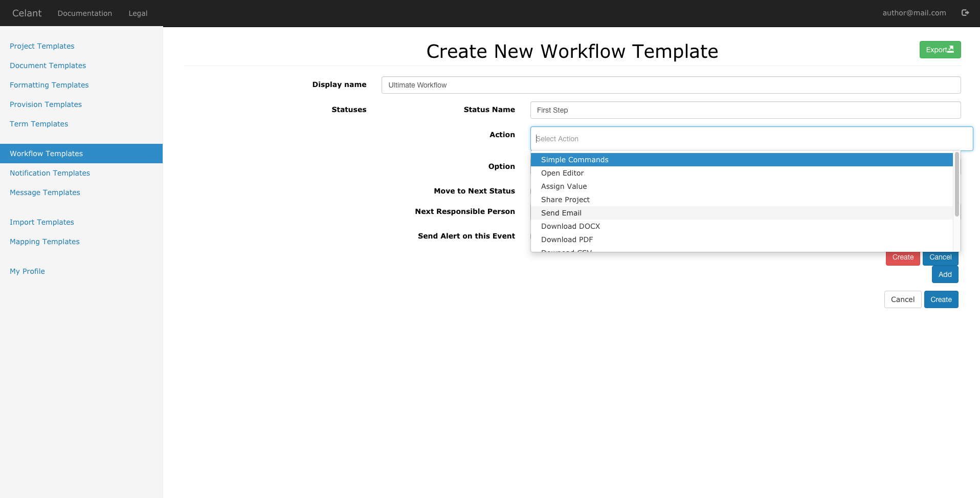Click Cancel at the bottom of the form

pos(902,299)
